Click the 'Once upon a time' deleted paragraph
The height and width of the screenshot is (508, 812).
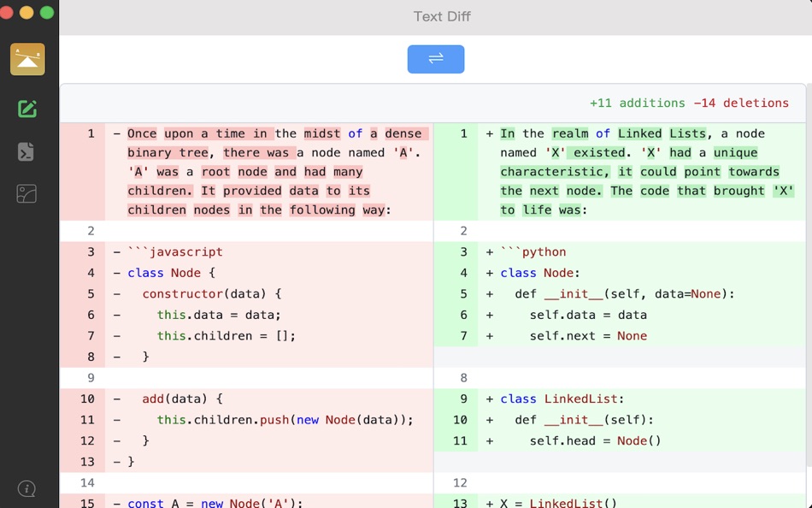point(278,172)
